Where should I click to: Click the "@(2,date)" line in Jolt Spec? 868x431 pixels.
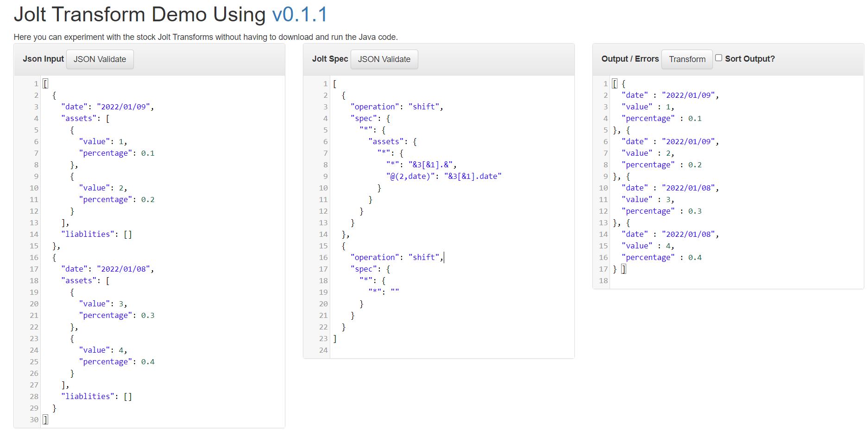[444, 176]
